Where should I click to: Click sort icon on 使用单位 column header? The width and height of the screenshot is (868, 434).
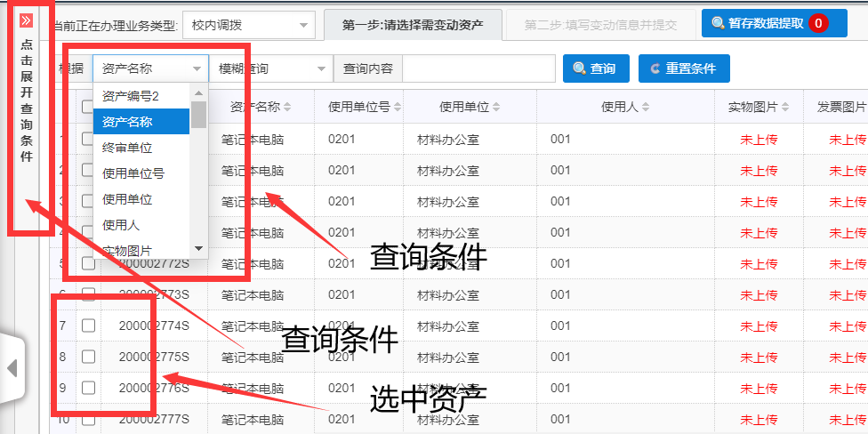(495, 108)
